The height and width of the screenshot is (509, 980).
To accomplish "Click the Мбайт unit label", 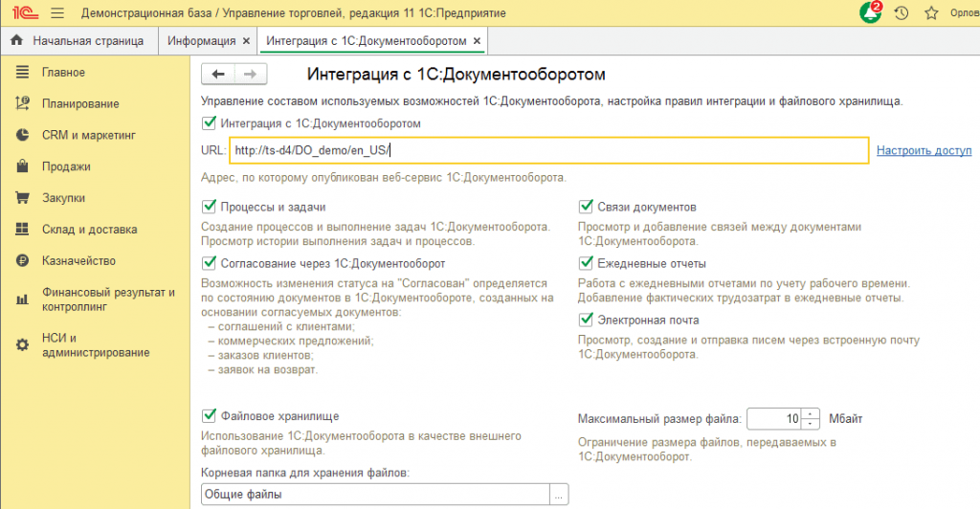I will (846, 418).
